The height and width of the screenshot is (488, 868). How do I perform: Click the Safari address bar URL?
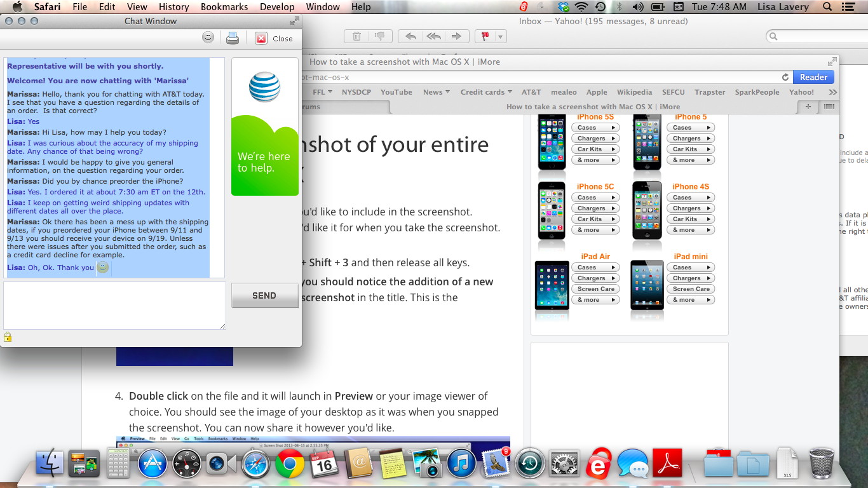[325, 77]
